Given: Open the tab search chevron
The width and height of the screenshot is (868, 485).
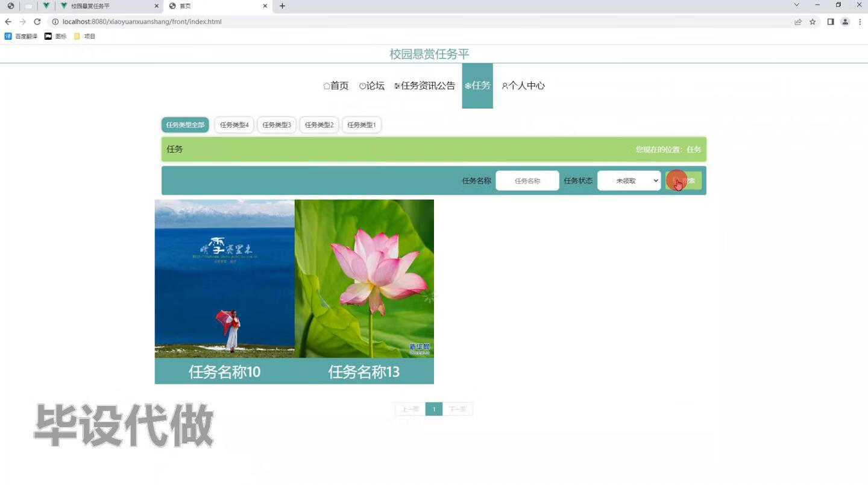Looking at the screenshot, I should (796, 5).
